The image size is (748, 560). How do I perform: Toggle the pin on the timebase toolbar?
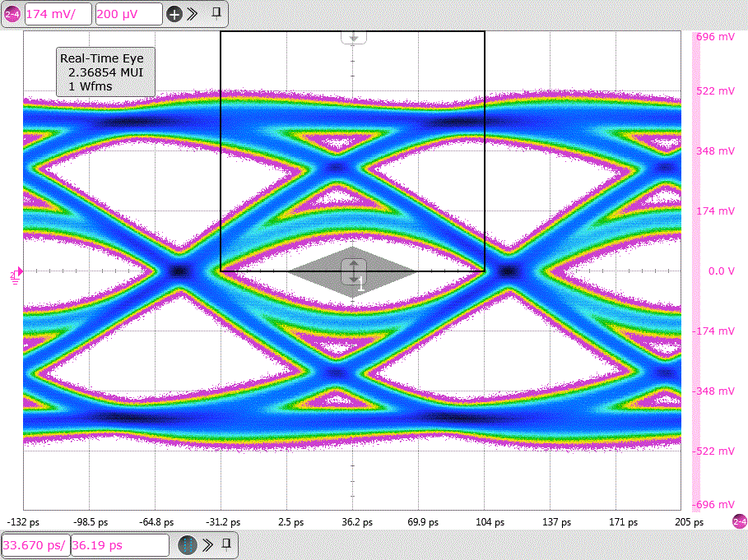tap(226, 544)
